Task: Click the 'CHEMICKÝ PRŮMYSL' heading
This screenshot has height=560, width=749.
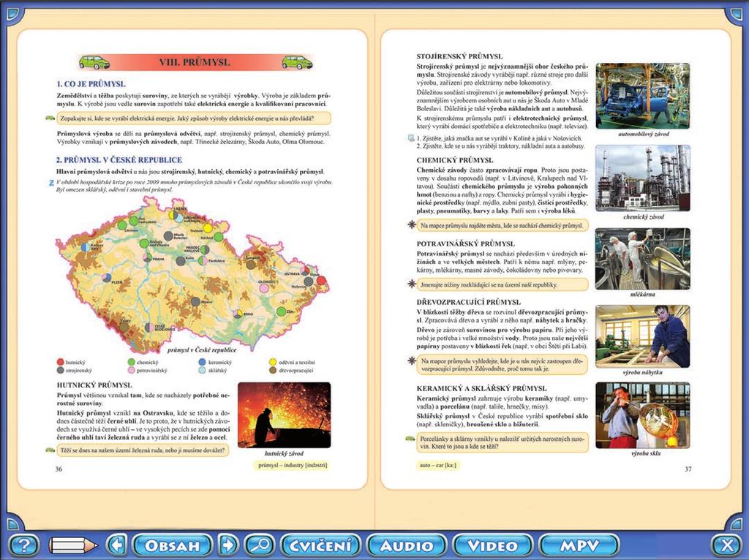Action: [x=455, y=160]
